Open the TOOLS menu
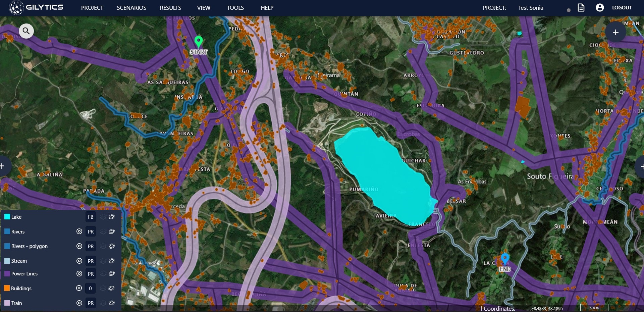 (x=235, y=8)
